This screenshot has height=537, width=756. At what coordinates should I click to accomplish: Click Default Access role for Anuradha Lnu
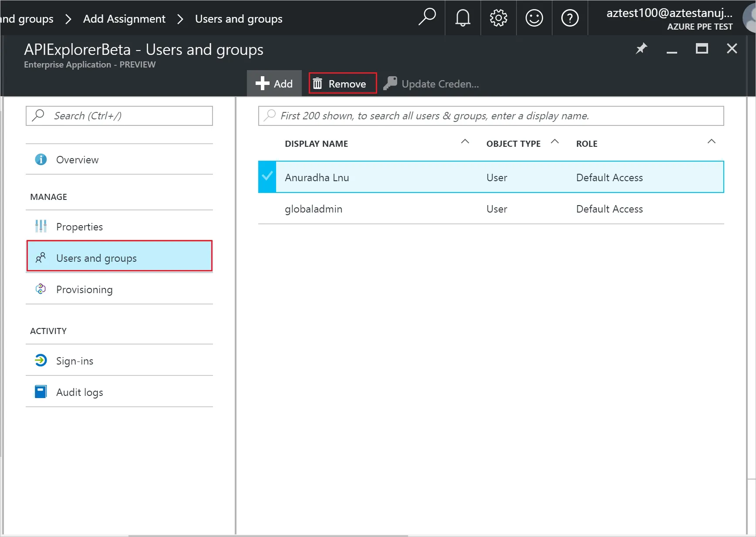click(609, 178)
